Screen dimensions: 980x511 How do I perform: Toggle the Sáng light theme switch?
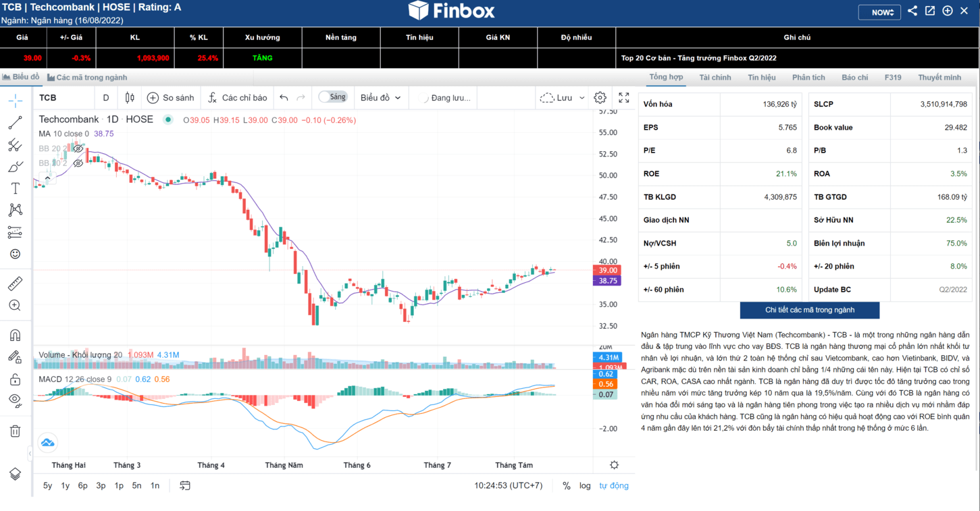(x=332, y=97)
